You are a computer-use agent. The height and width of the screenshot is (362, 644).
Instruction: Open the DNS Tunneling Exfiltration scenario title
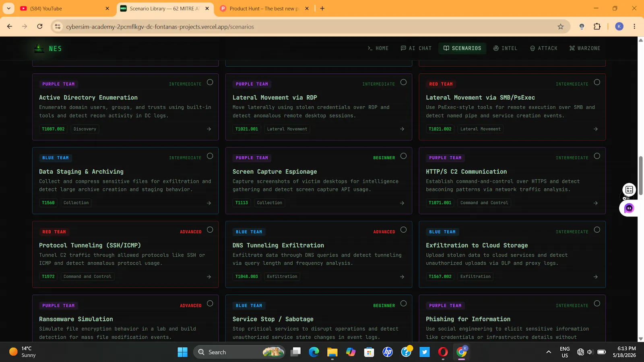(x=278, y=245)
